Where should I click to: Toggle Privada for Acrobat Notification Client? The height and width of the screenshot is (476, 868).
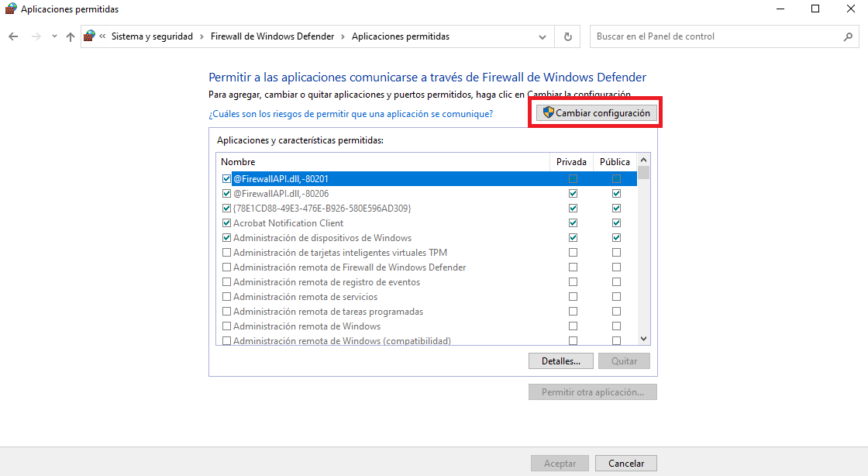click(573, 223)
